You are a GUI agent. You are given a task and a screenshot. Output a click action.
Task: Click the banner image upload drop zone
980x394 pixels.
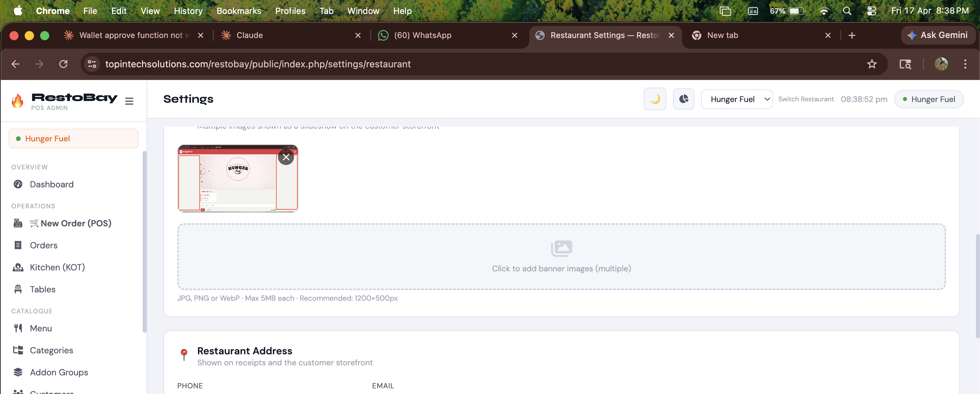click(x=561, y=257)
